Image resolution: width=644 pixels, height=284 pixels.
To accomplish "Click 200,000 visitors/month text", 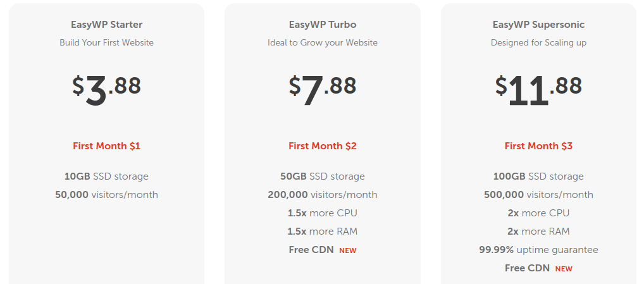I will (323, 195).
